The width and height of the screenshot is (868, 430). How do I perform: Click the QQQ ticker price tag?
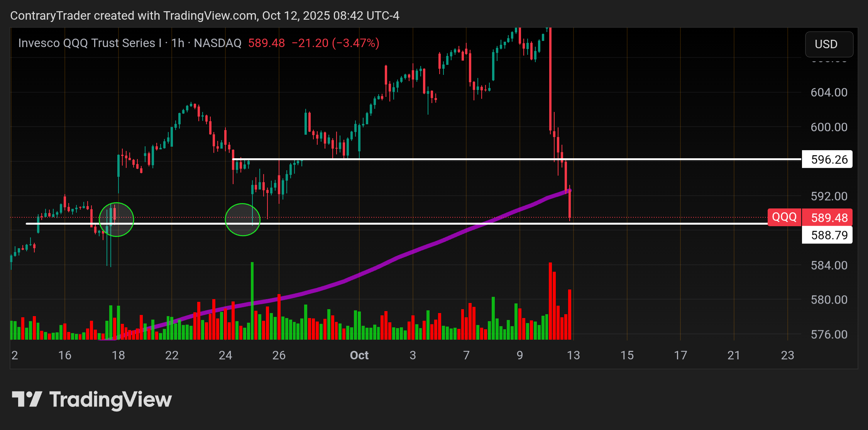(784, 217)
